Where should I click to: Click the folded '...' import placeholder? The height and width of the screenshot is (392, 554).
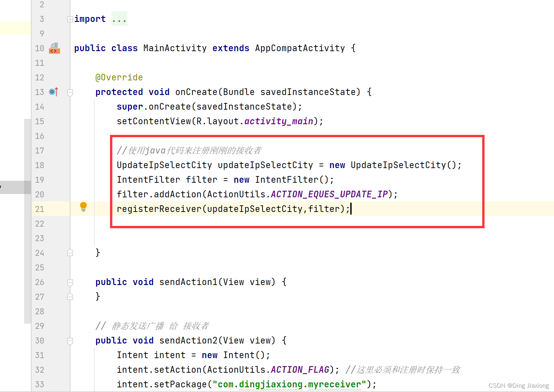click(119, 19)
